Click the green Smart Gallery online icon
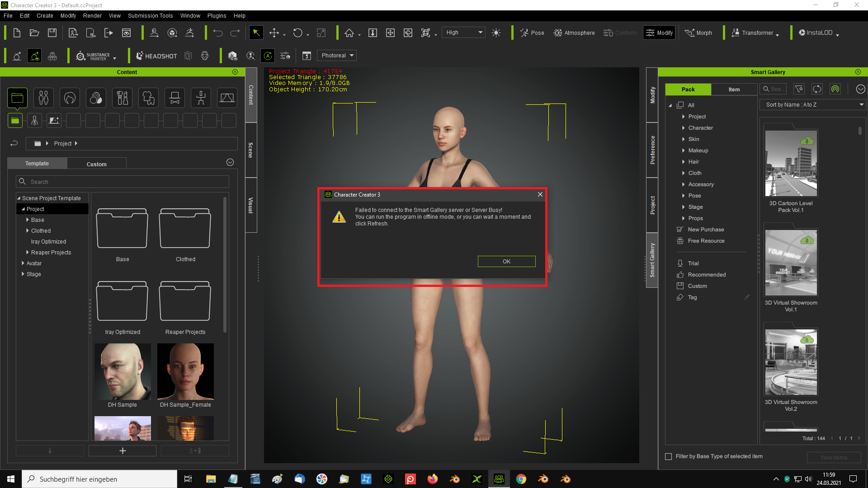Viewport: 868px width, 488px height. pyautogui.click(x=835, y=89)
